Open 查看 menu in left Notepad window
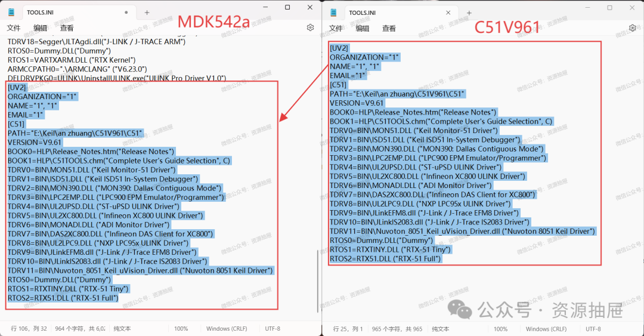This screenshot has width=644, height=336. [67, 28]
